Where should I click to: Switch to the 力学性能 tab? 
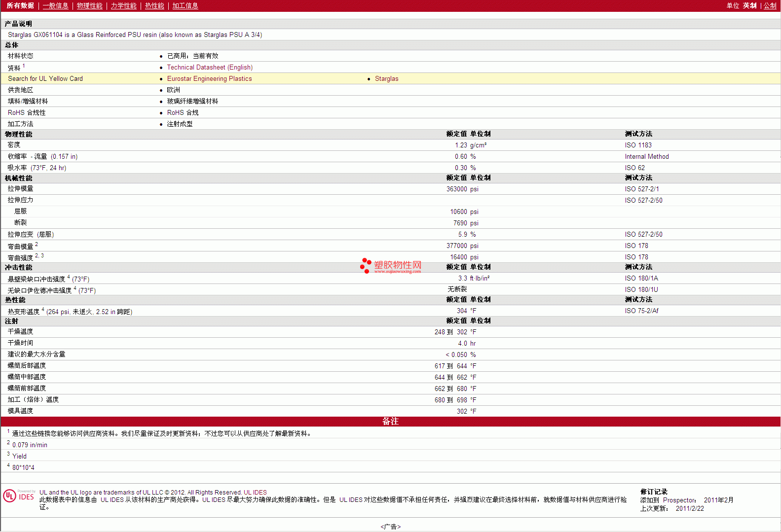[x=123, y=5]
